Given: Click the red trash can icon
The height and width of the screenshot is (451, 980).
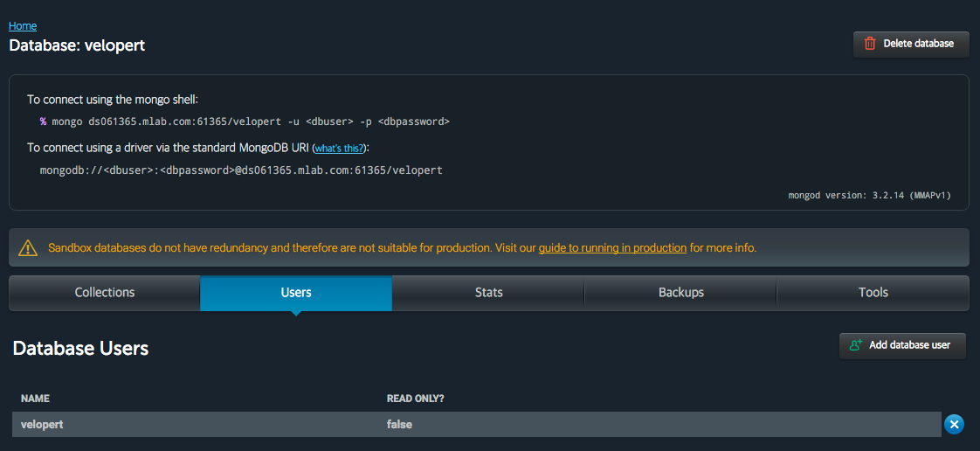Looking at the screenshot, I should click(870, 44).
